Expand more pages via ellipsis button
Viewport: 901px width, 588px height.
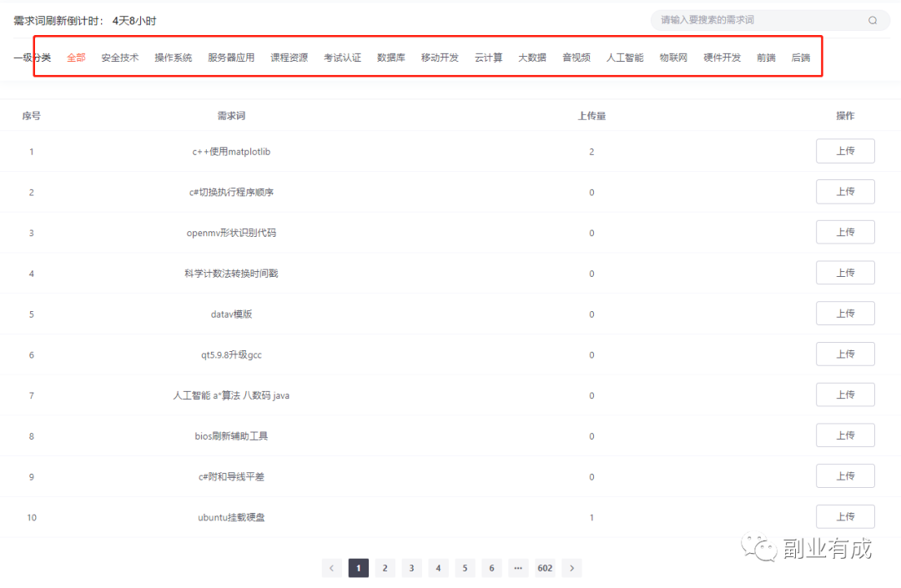[x=518, y=568]
